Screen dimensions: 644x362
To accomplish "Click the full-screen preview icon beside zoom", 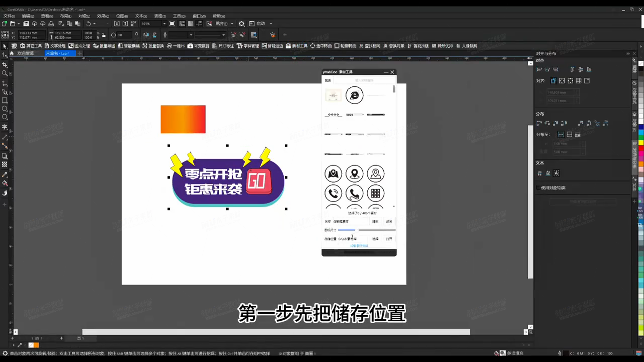I will tap(172, 24).
